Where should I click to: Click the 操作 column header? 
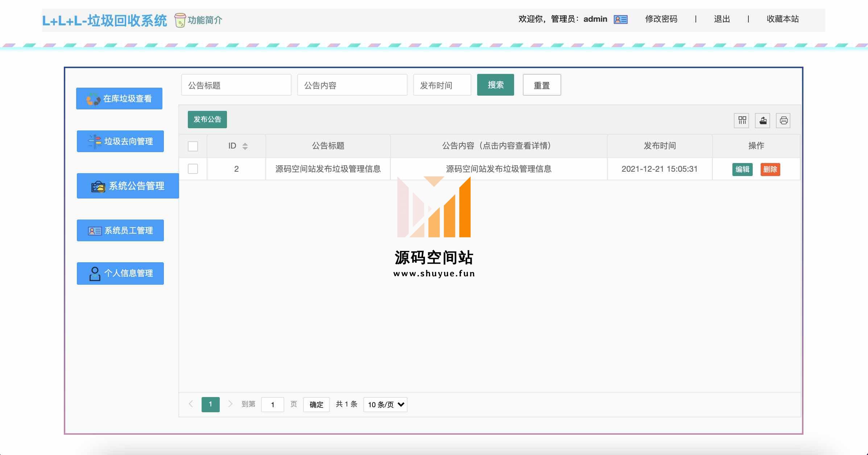pyautogui.click(x=756, y=146)
